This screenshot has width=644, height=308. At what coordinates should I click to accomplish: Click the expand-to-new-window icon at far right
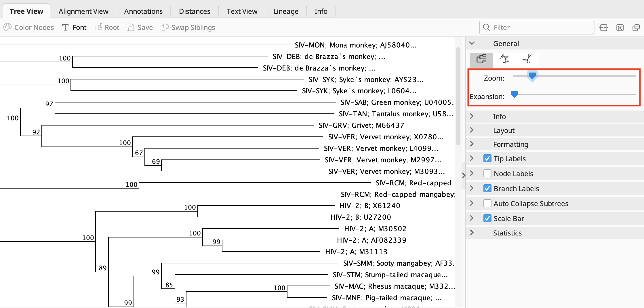[x=636, y=28]
